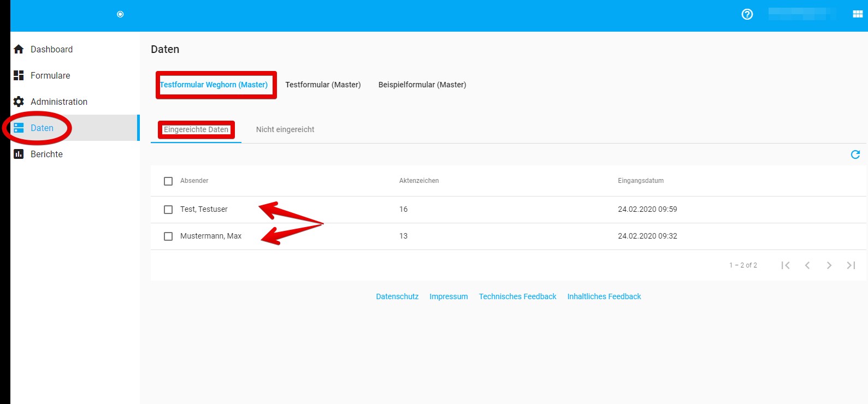Open the Technisches Feedback link
The image size is (868, 404).
click(518, 296)
